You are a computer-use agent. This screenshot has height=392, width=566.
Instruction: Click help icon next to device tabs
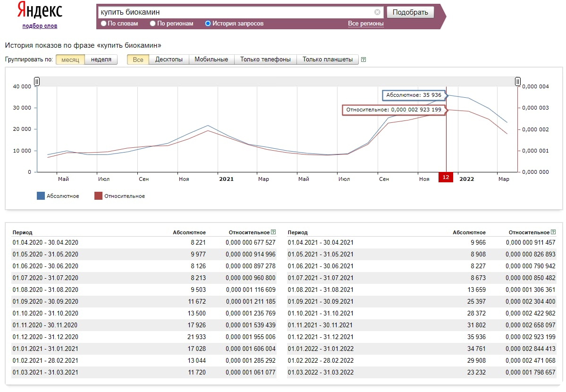(363, 60)
